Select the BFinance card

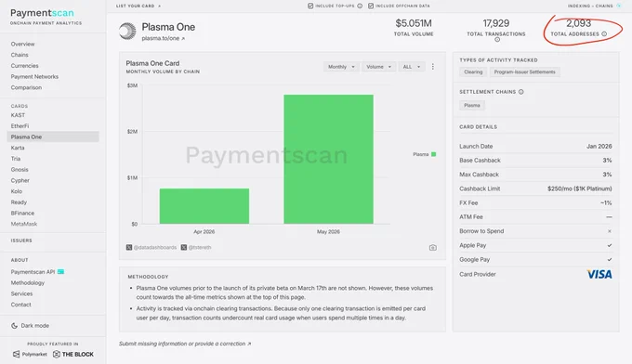point(22,213)
